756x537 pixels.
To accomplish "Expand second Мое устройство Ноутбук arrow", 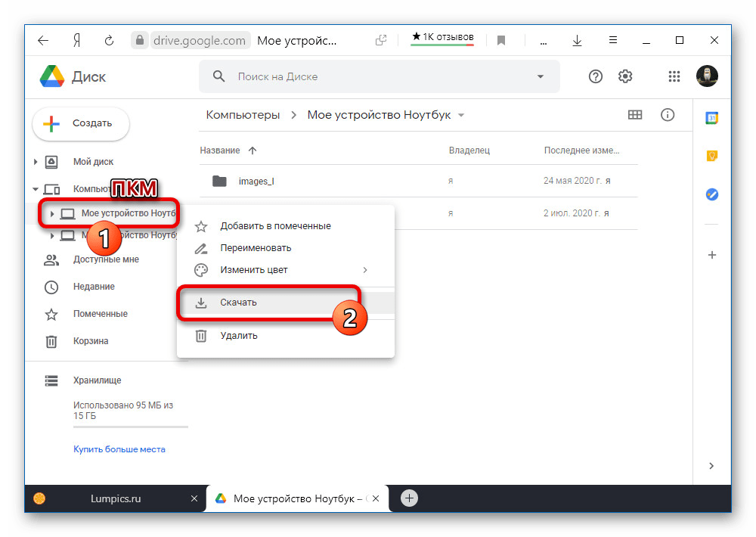I will click(x=52, y=235).
